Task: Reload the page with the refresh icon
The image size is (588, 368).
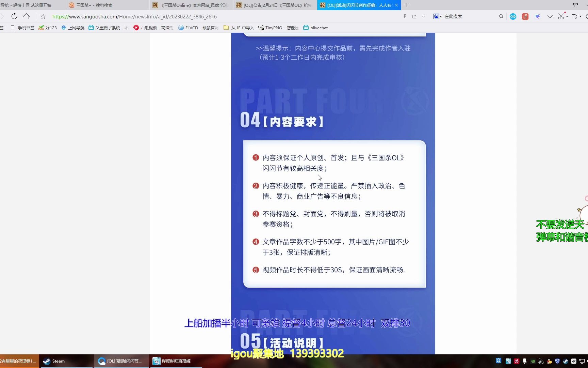Action: point(14,16)
